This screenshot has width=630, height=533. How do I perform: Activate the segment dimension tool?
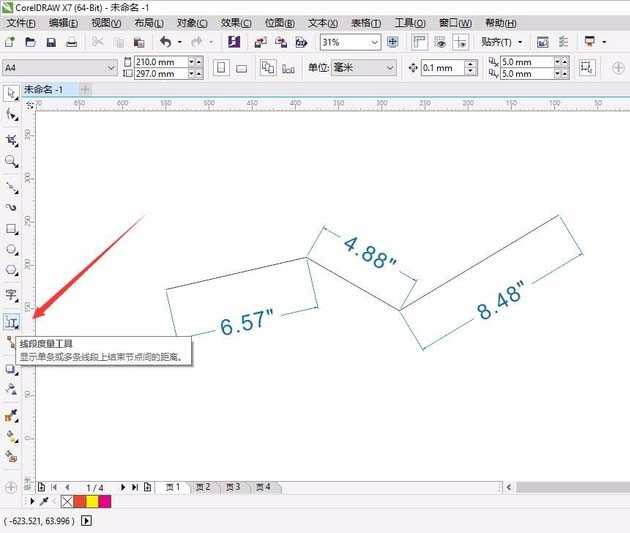point(12,321)
